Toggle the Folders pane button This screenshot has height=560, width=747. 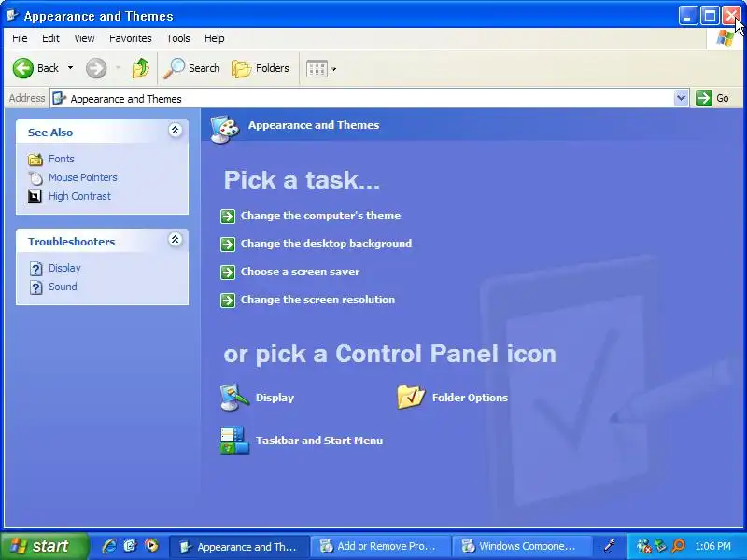point(261,68)
